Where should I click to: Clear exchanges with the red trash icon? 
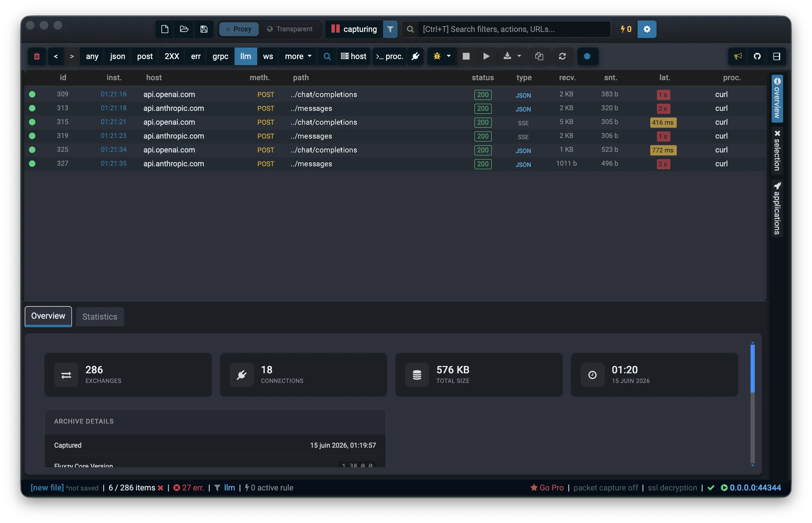pos(37,56)
